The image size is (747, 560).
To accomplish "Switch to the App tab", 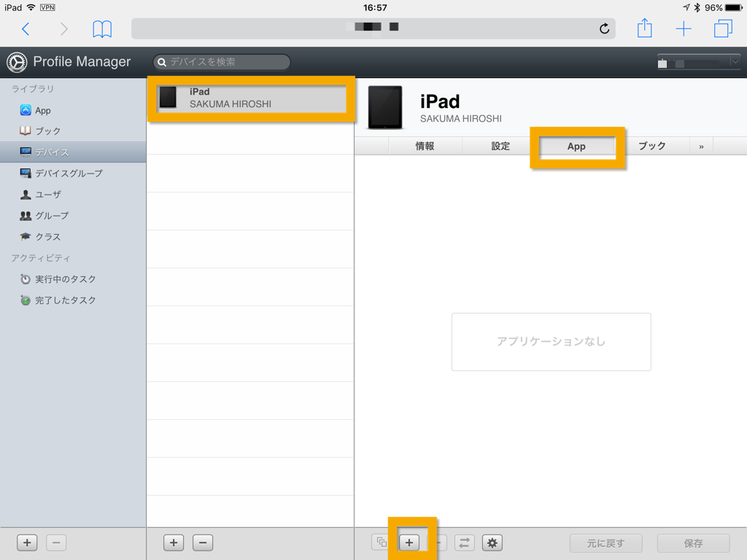I will (x=576, y=147).
